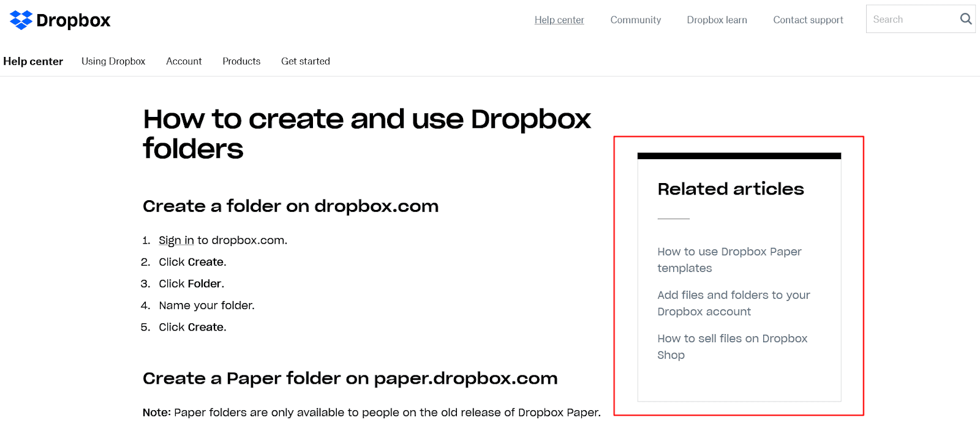Image resolution: width=980 pixels, height=423 pixels.
Task: Open the Dropbox learn link
Action: [x=717, y=20]
